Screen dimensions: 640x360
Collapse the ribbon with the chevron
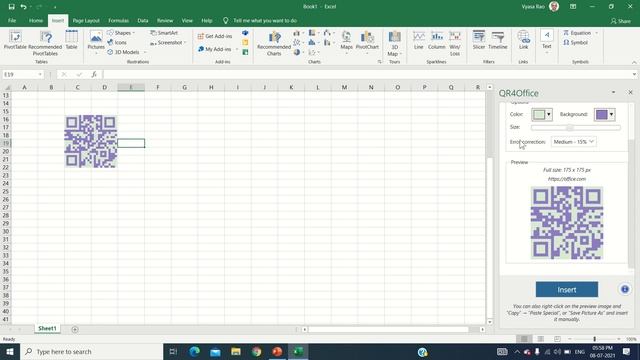pos(634,62)
